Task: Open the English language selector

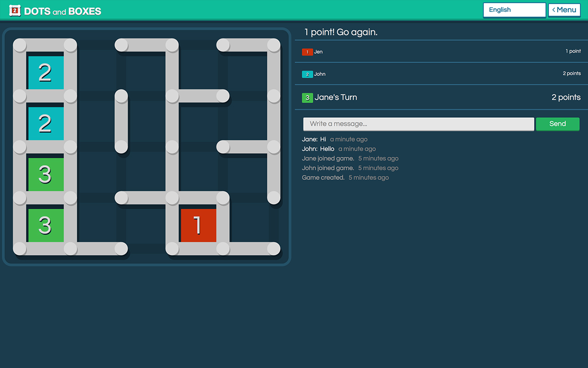Action: 514,10
